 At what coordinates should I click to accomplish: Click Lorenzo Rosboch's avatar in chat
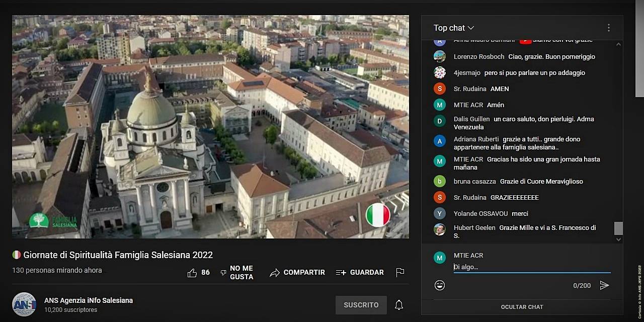440,56
